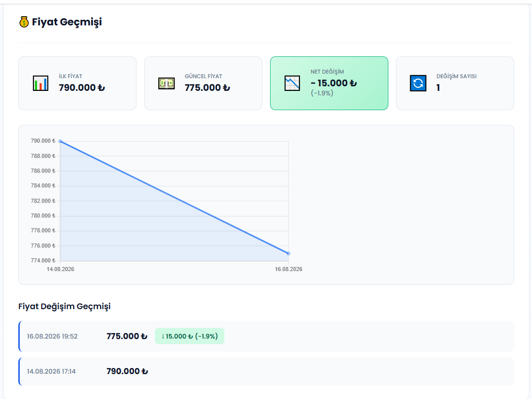
Task: Click the banknote icon in Güncel Fiyat card
Action: [167, 83]
